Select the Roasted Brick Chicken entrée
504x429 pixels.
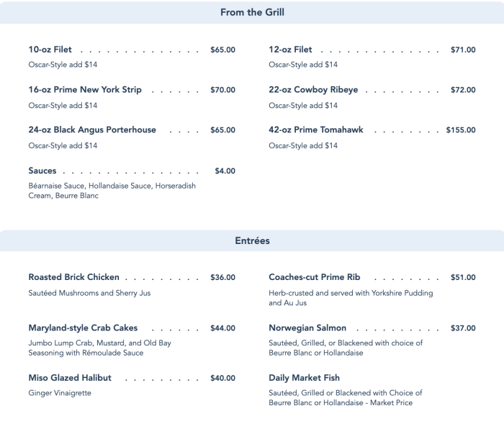point(73,277)
